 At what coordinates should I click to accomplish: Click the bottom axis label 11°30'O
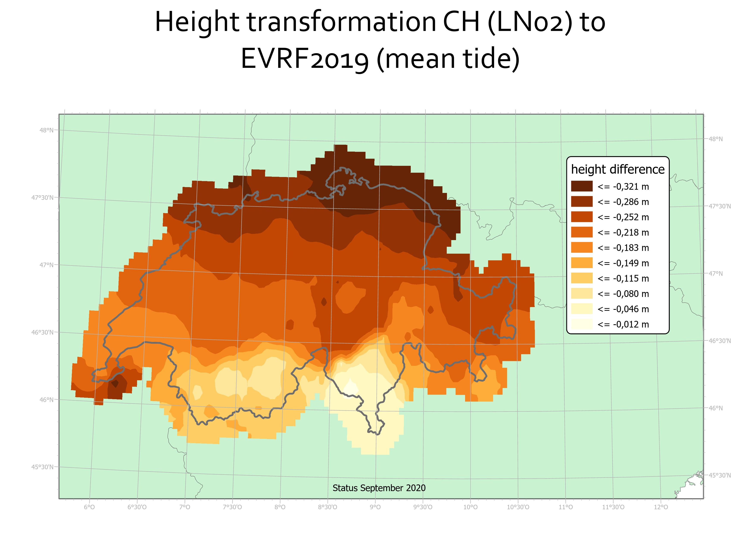click(613, 507)
